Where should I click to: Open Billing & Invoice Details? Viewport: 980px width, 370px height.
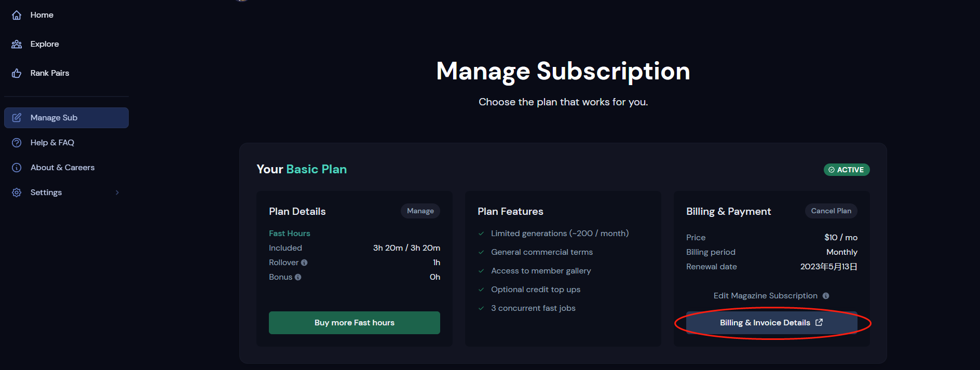coord(771,323)
